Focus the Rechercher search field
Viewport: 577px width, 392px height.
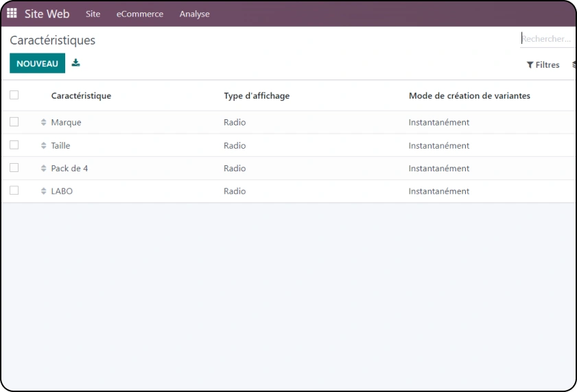(547, 38)
